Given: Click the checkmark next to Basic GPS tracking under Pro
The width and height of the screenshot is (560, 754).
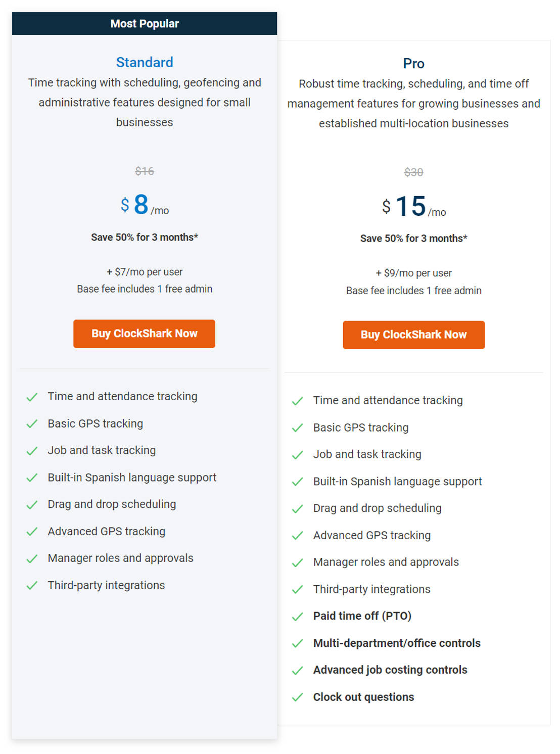Looking at the screenshot, I should 298,428.
